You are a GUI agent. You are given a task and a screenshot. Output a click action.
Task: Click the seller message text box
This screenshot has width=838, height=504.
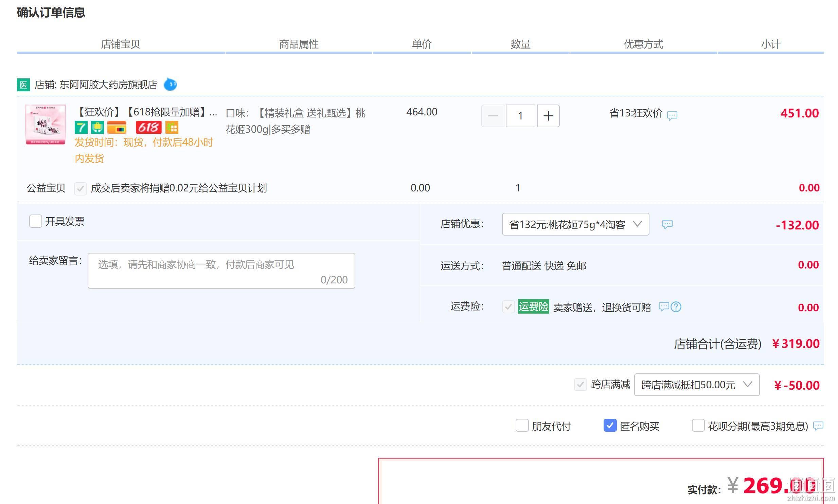coord(221,271)
